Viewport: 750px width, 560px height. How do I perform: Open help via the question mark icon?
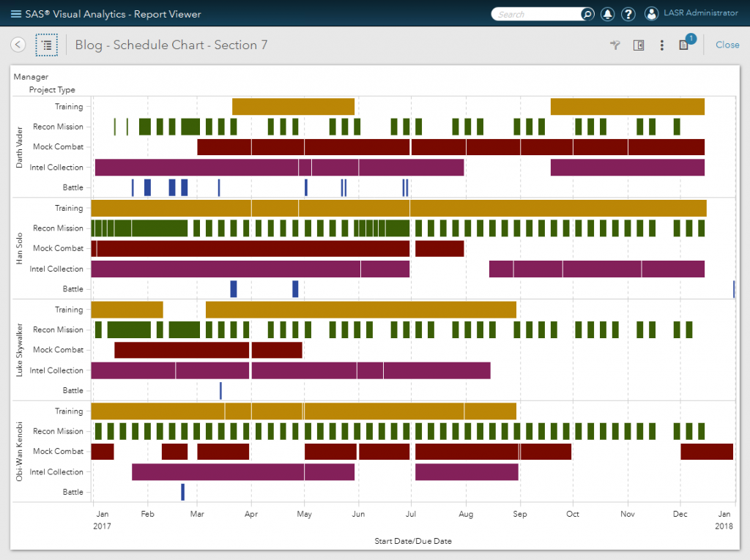pos(628,14)
